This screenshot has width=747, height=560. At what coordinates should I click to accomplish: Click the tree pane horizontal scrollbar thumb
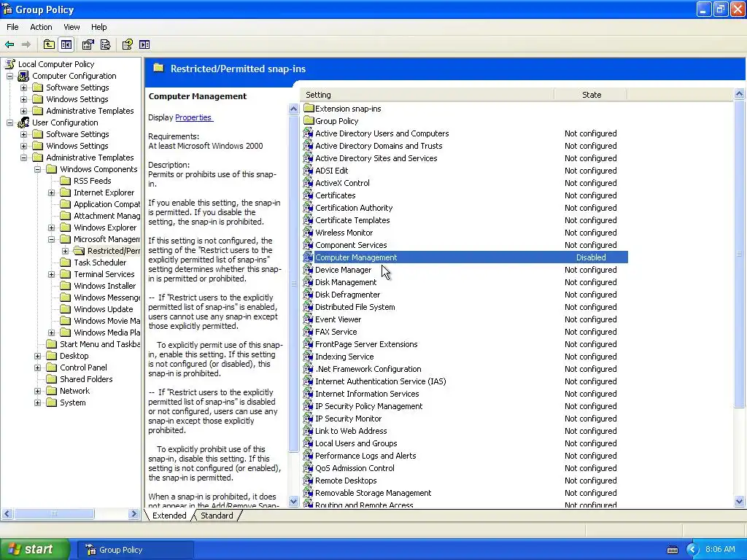(x=54, y=514)
